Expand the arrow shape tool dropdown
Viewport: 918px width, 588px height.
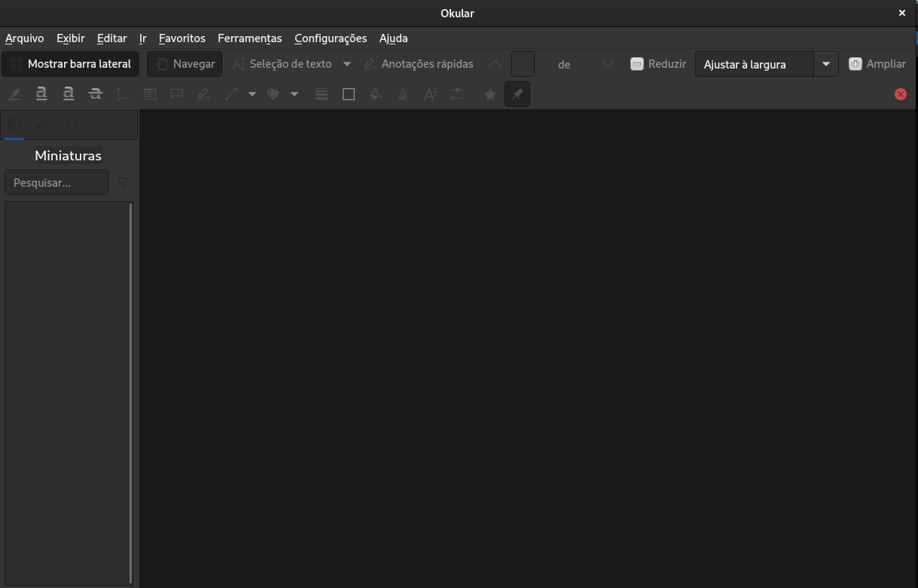[x=252, y=94]
